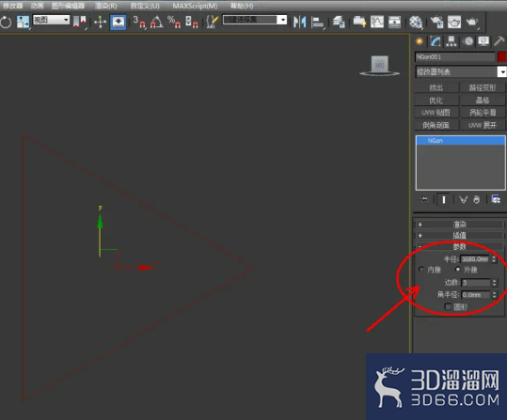Toggle Spinner Snap icon

point(192,22)
